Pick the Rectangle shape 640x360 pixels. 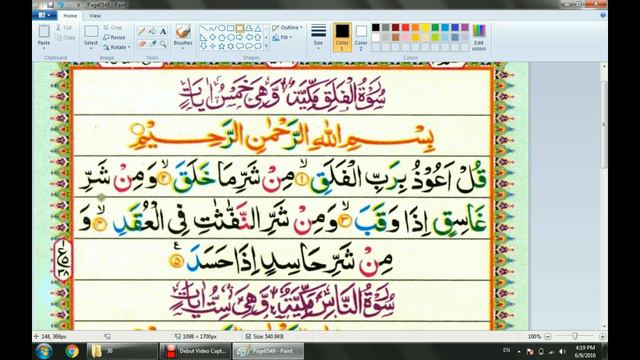pos(231,29)
